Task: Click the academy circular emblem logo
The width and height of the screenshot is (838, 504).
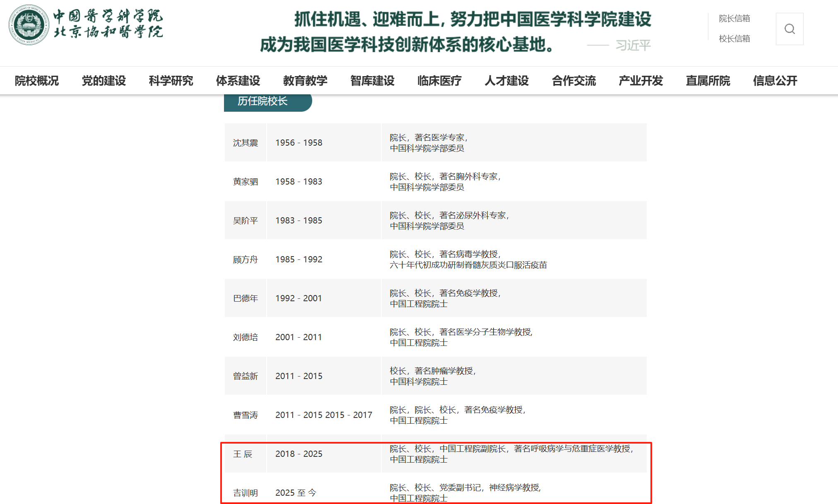Action: [x=29, y=25]
